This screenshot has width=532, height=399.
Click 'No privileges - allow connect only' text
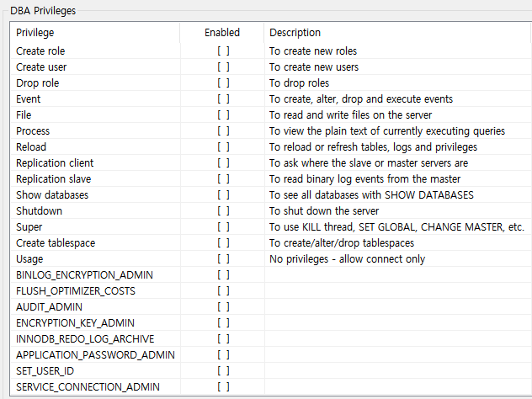point(347,259)
